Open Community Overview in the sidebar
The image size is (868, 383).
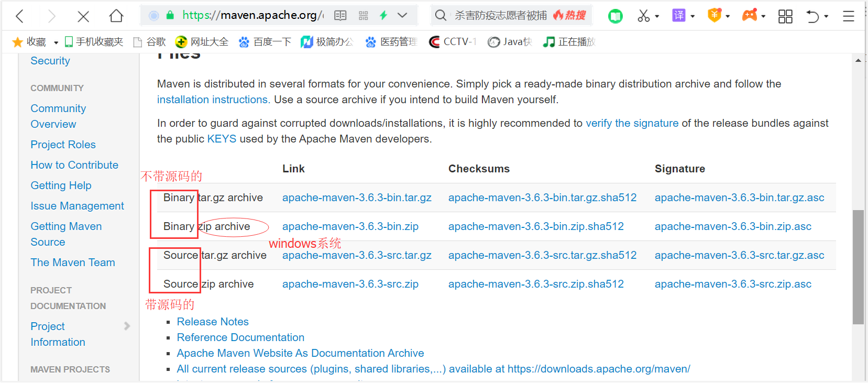click(x=58, y=116)
